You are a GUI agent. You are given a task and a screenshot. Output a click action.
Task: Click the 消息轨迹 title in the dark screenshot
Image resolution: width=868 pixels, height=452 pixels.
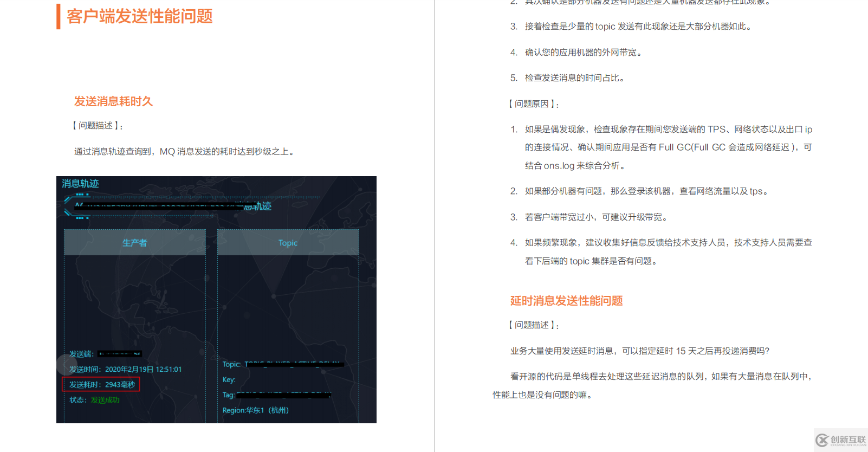pos(80,184)
